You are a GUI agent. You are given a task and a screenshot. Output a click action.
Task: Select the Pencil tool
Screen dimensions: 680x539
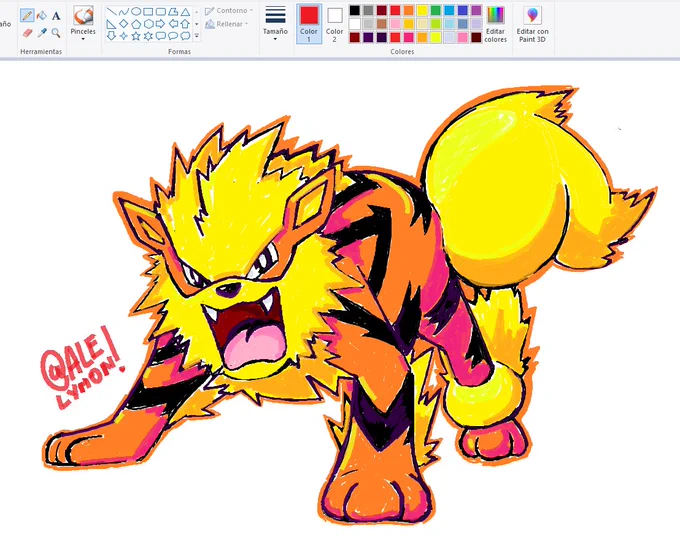pyautogui.click(x=27, y=16)
